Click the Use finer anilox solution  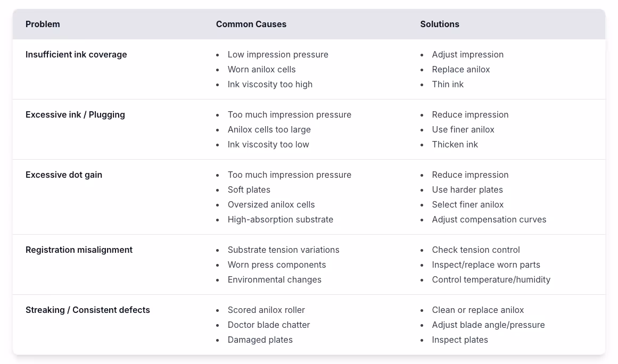point(463,130)
